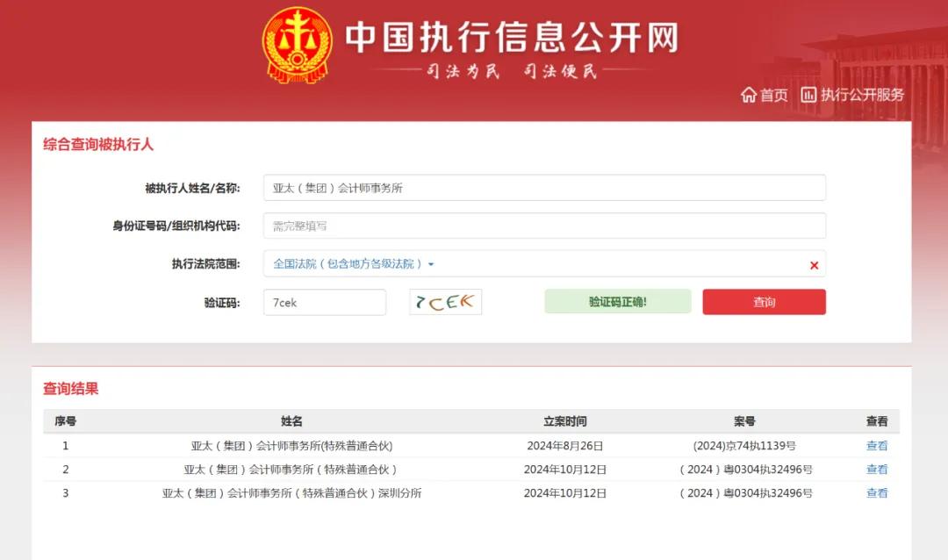Click the chart icon beside 执行公开服务
This screenshot has height=560, width=948.
808,95
